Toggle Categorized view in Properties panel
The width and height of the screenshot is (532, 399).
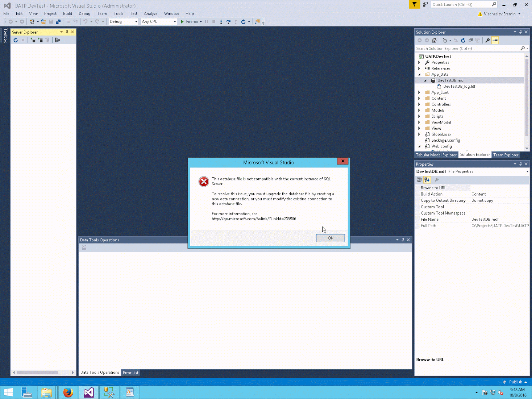pyautogui.click(x=419, y=180)
